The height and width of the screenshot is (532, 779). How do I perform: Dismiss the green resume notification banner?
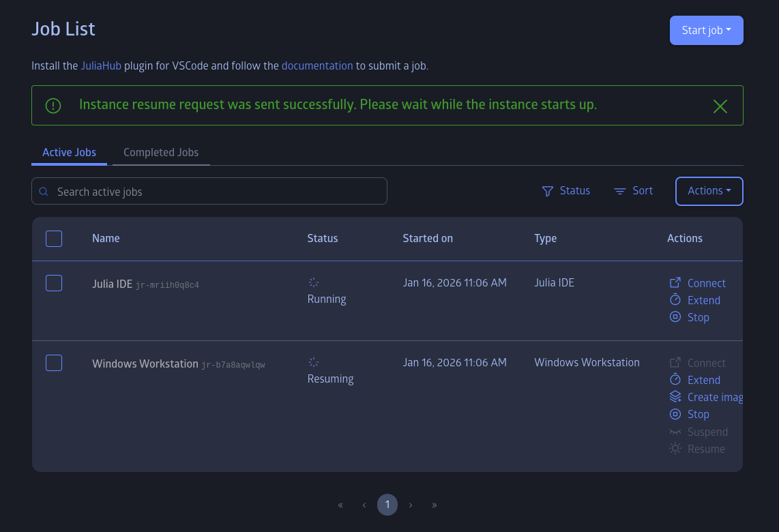point(720,106)
